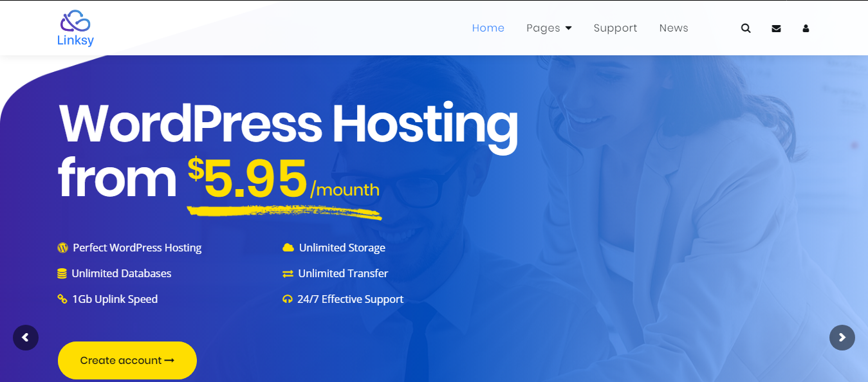Open the user account icon

[806, 28]
